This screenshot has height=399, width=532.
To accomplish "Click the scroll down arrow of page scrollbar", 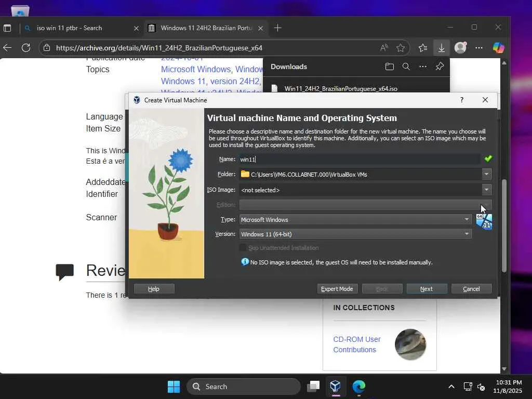I will [x=504, y=369].
